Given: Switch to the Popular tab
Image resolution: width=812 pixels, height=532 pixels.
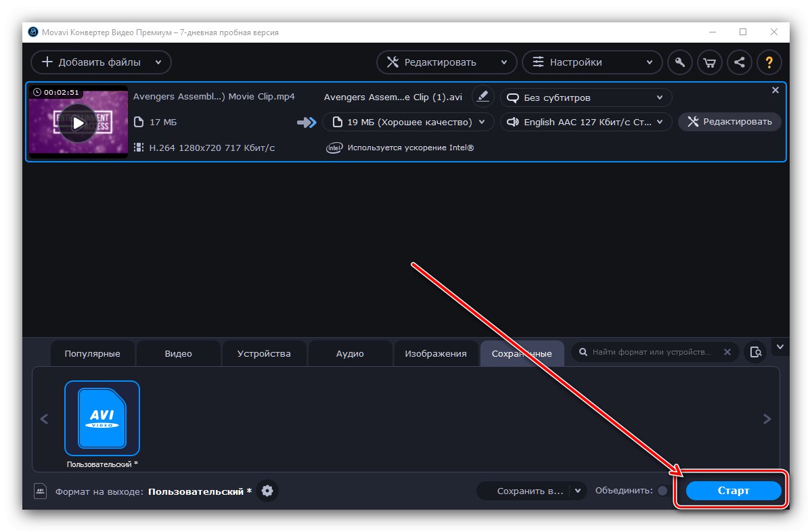Looking at the screenshot, I should (x=93, y=353).
